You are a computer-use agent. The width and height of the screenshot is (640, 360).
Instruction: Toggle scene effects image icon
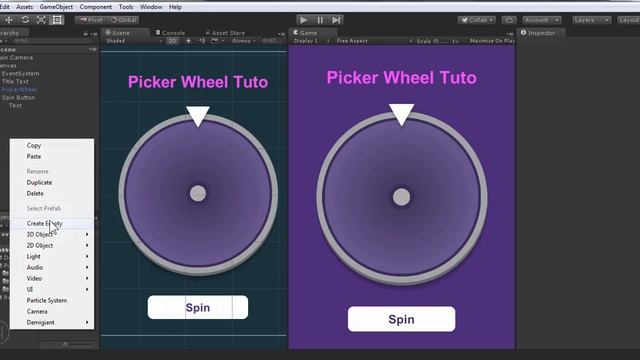tap(216, 41)
